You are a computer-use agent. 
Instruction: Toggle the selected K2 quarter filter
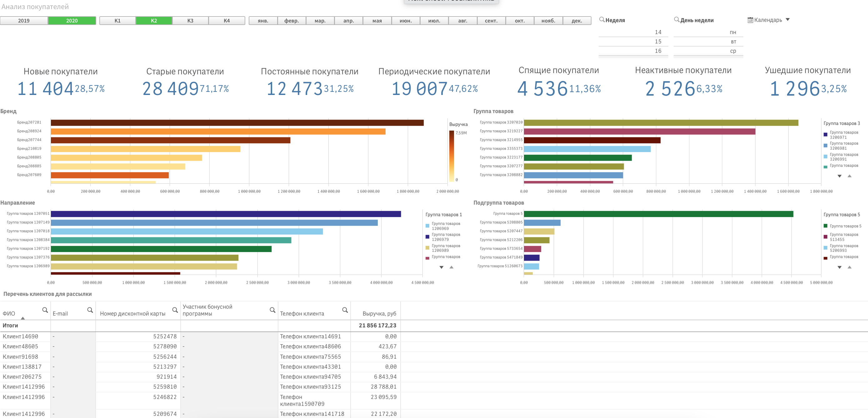(x=154, y=21)
